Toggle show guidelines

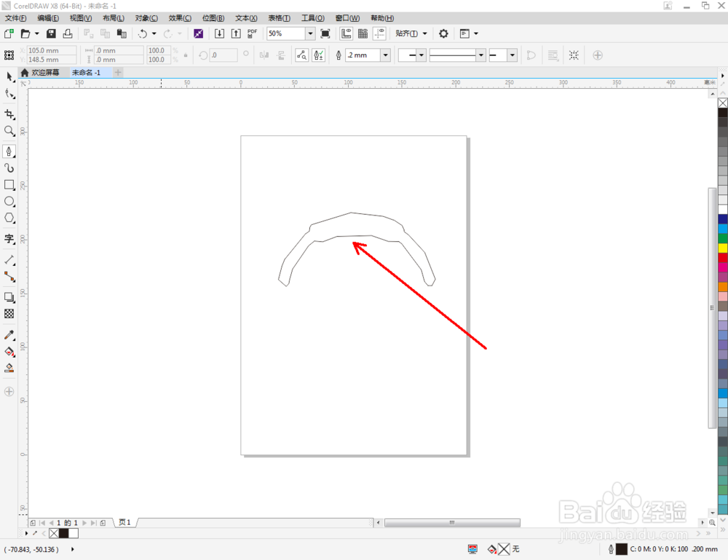tap(379, 33)
